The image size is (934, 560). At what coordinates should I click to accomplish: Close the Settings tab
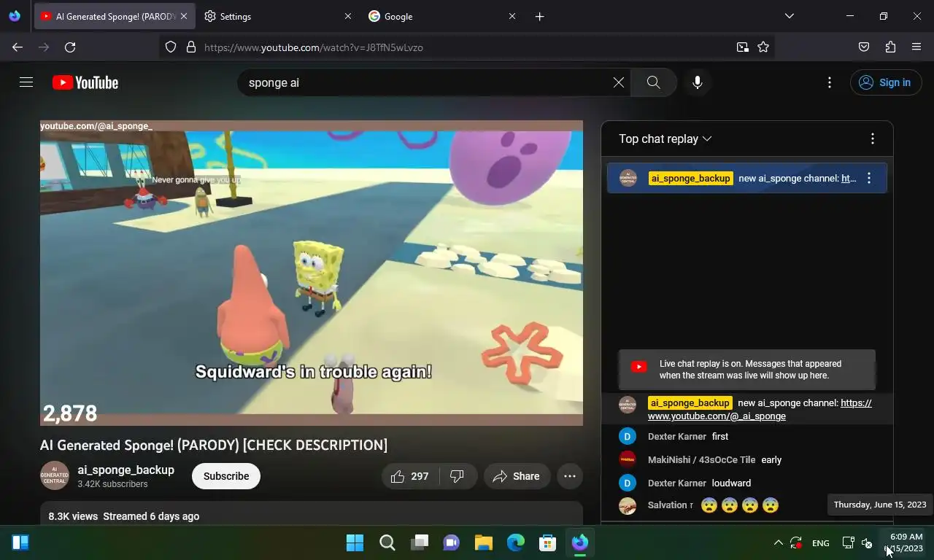point(348,16)
